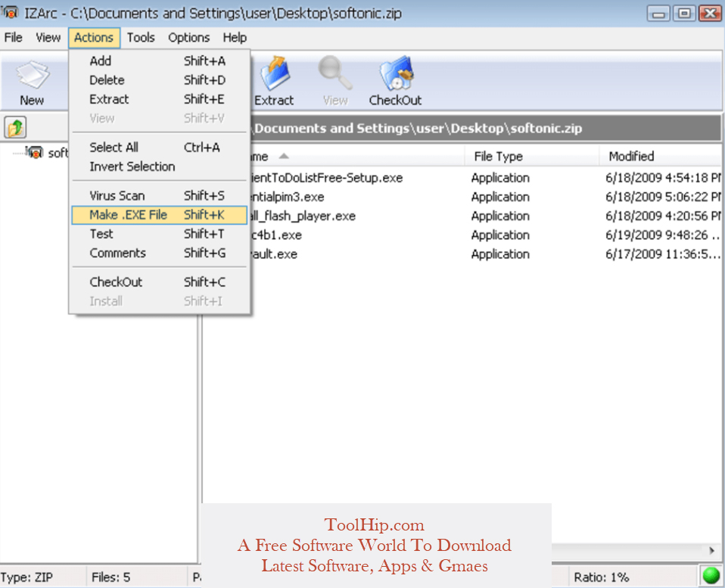
Task: Open the File menu
Action: click(14, 37)
